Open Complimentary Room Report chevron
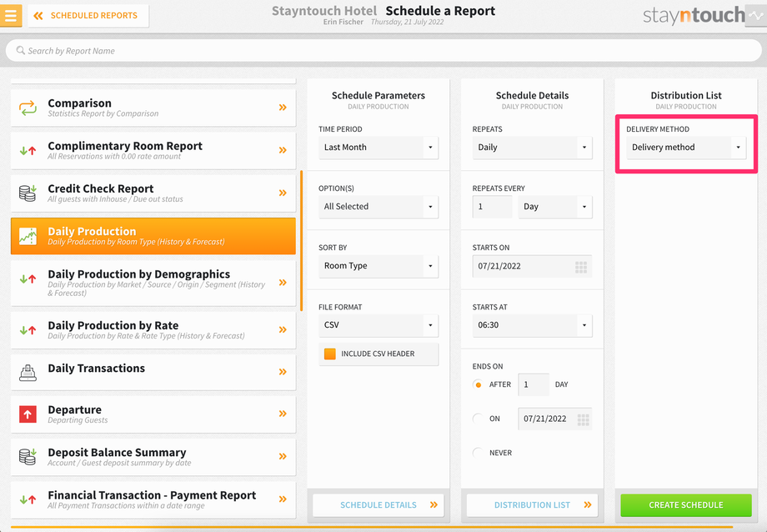The height and width of the screenshot is (532, 767). (x=283, y=150)
